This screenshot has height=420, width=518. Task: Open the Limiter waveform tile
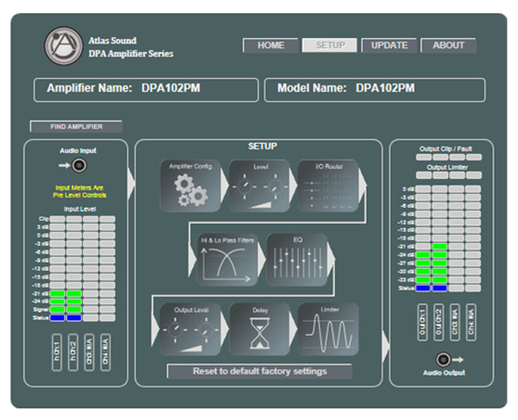click(x=328, y=329)
